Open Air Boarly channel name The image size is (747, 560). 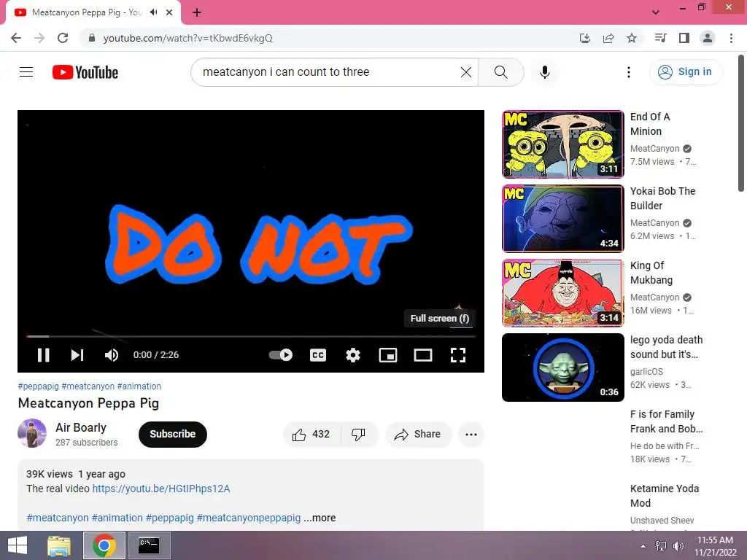(81, 427)
